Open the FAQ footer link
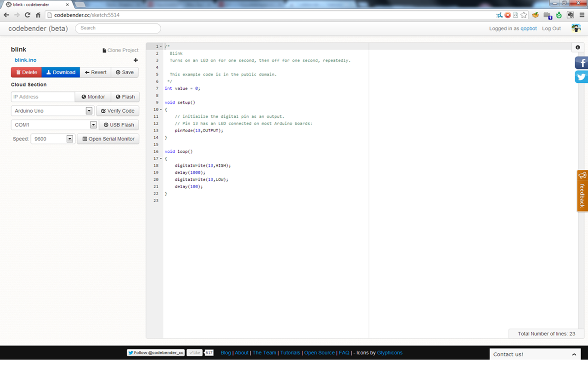 (x=344, y=353)
